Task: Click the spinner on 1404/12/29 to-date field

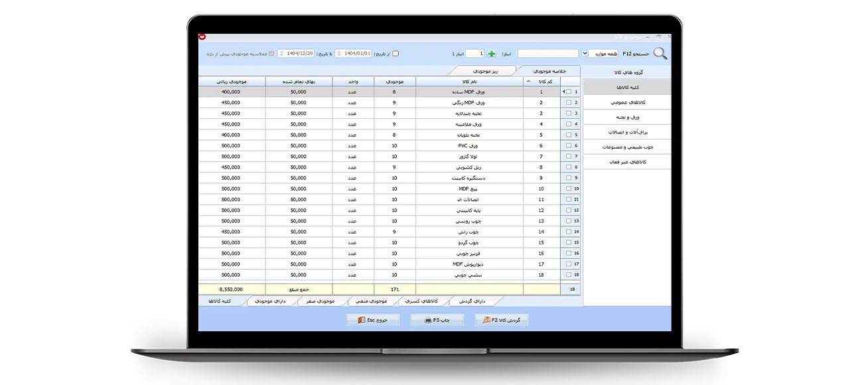Action: pyautogui.click(x=282, y=54)
